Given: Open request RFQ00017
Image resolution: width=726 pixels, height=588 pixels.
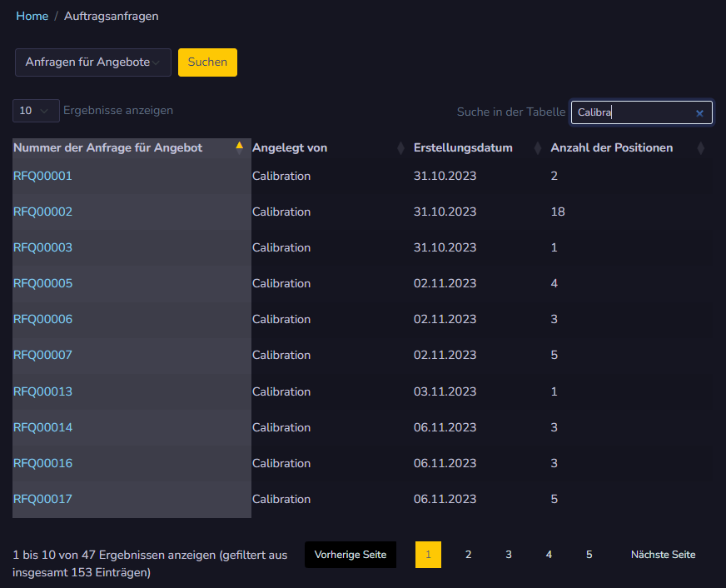Looking at the screenshot, I should pos(42,499).
